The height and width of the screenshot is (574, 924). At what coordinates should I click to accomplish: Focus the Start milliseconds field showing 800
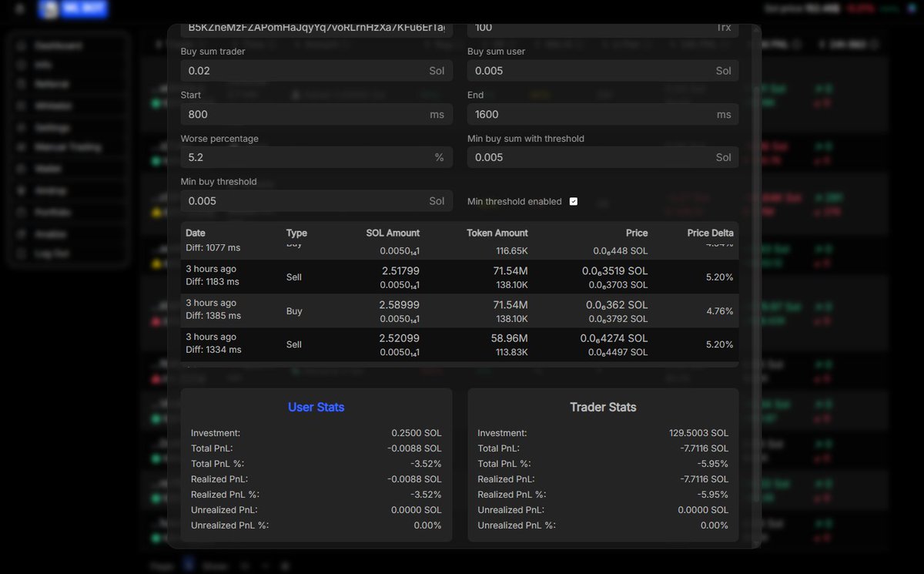[x=316, y=114]
